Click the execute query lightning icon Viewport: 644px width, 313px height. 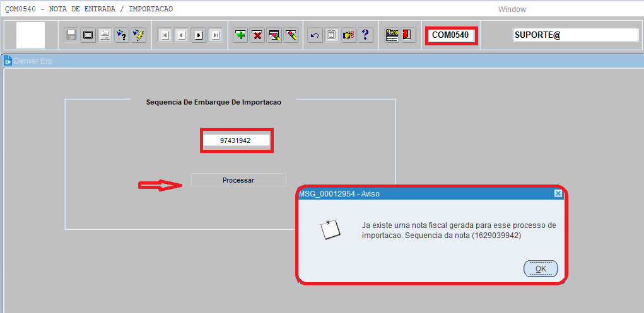tap(138, 35)
